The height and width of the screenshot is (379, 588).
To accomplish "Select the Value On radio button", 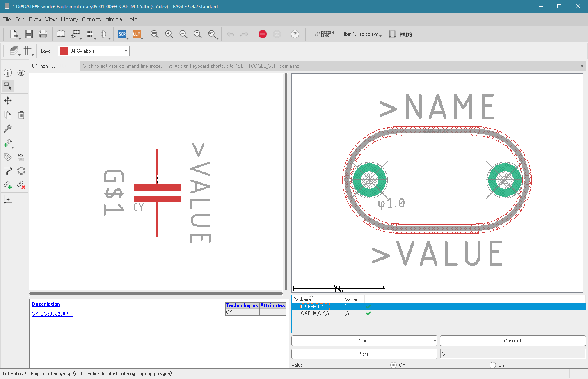I will point(493,365).
